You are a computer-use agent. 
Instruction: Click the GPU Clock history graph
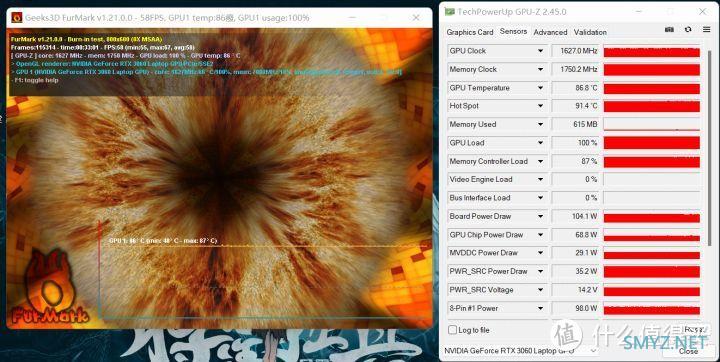pos(652,51)
